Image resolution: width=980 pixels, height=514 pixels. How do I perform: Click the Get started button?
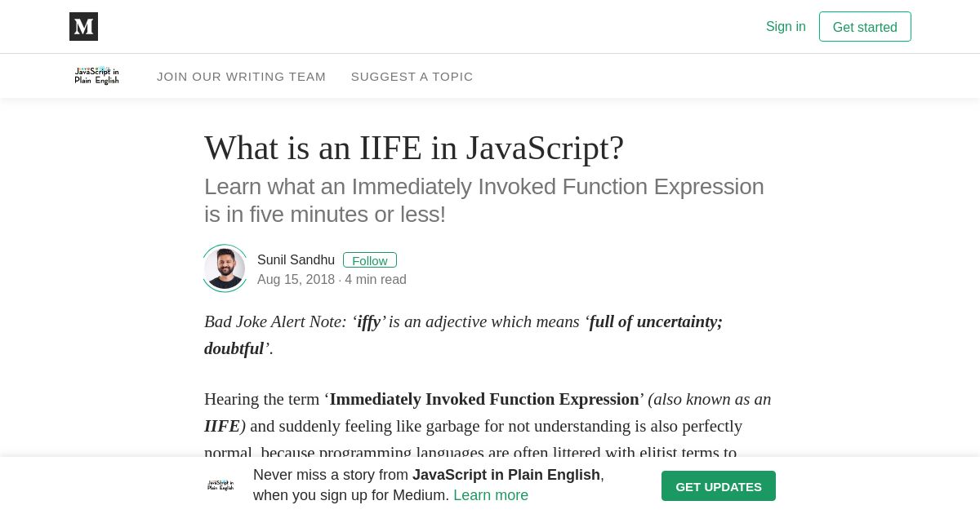pos(865,27)
